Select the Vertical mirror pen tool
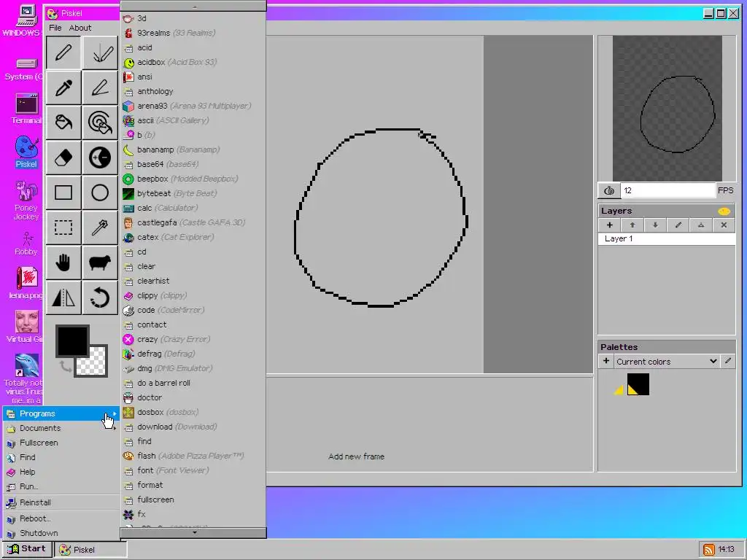 coord(100,52)
